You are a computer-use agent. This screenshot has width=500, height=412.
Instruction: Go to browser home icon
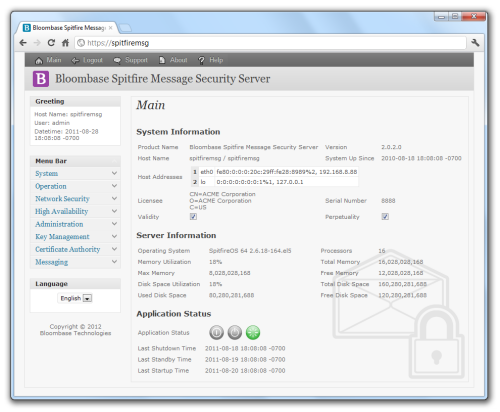65,43
